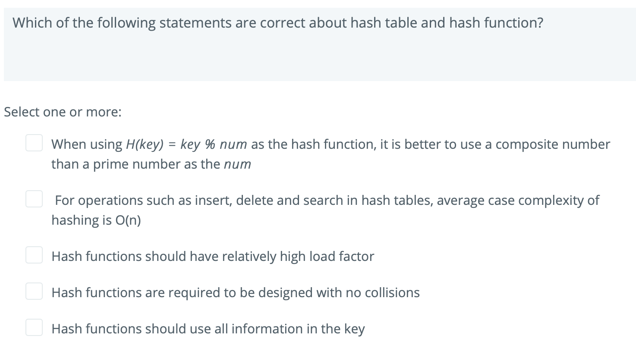The image size is (636, 364).
Task: Check 'Hash functions should use all information in the key'
Action: coord(34,327)
